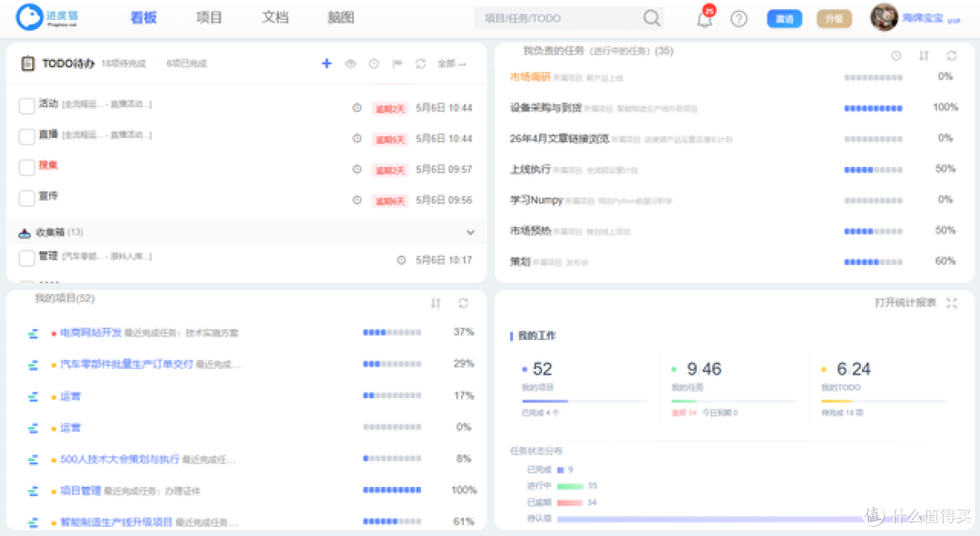The height and width of the screenshot is (536, 980).
Task: Open the 项目管理 project
Action: [x=81, y=491]
